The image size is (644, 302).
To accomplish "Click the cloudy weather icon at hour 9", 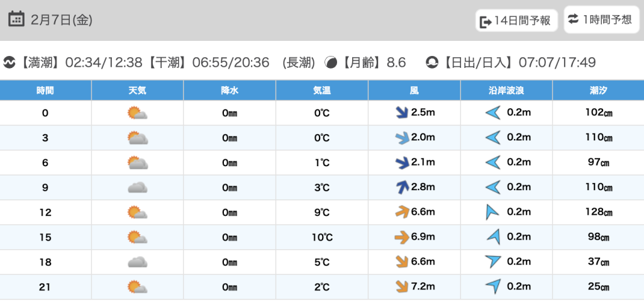I will click(137, 187).
